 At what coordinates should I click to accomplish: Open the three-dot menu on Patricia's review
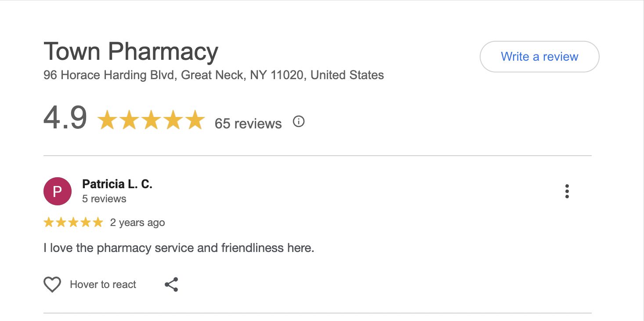point(567,191)
